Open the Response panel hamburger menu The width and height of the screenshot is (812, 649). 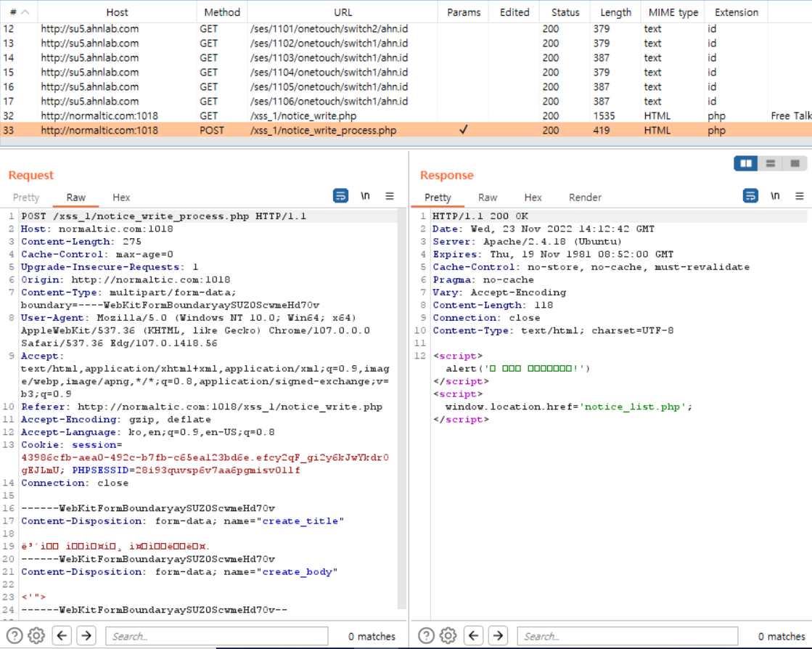[800, 196]
